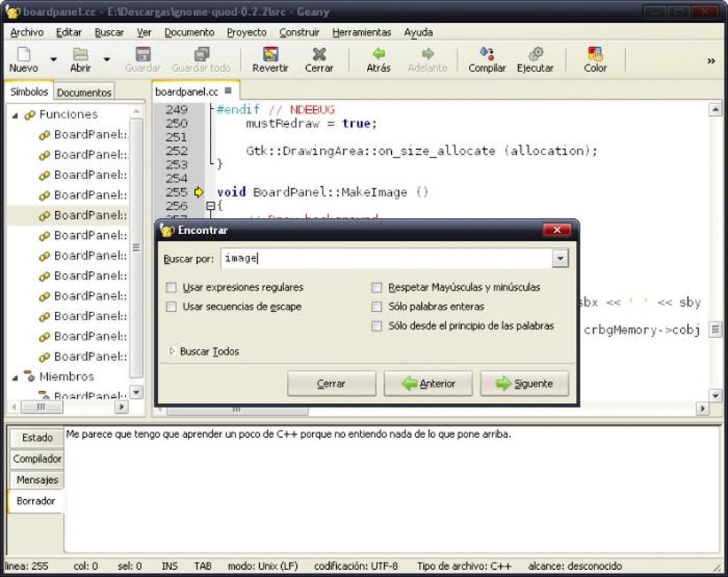Open the Proyecto menu

point(246,33)
